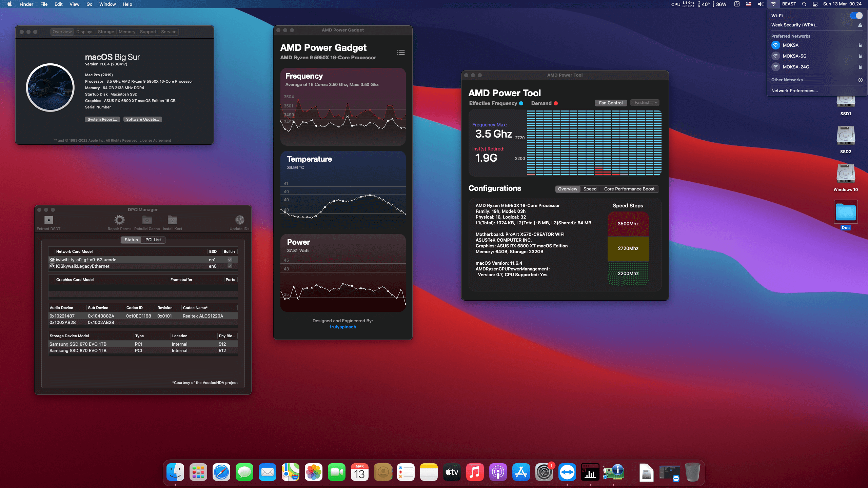Screen dimensions: 868x488
Task: Open the trulyspinach link
Action: pos(342,326)
